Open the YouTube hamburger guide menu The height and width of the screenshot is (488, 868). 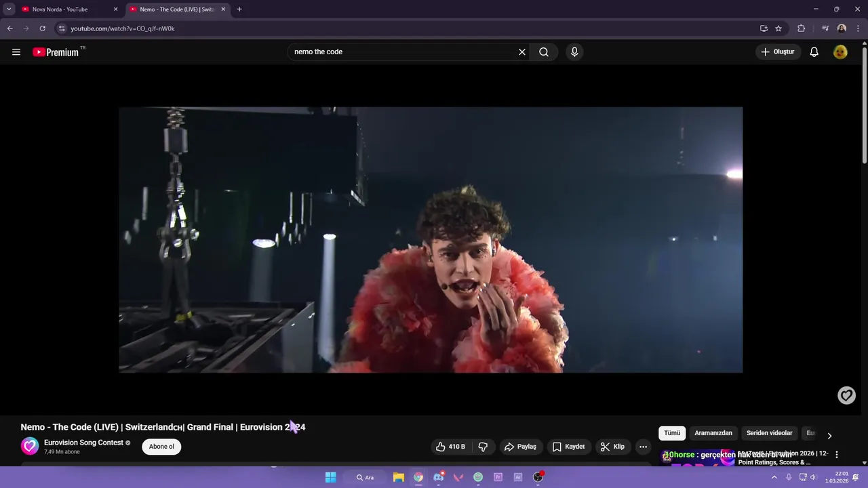(16, 52)
